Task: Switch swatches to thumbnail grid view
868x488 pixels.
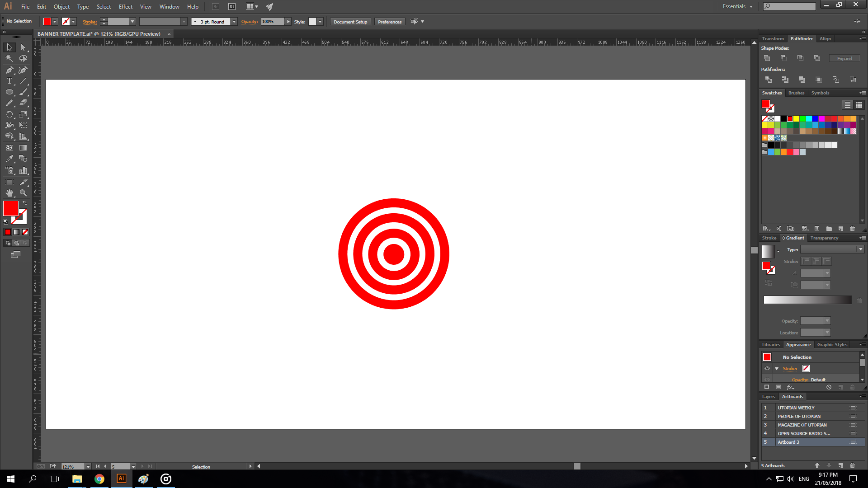Action: [859, 105]
